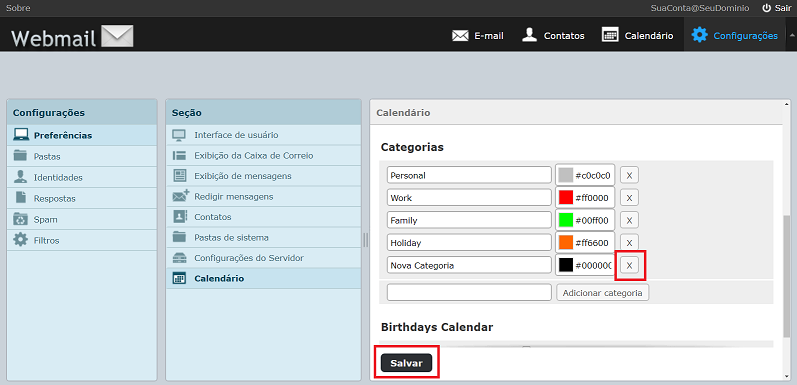Open Pastas de sistema section label
This screenshot has width=797, height=385.
[231, 238]
